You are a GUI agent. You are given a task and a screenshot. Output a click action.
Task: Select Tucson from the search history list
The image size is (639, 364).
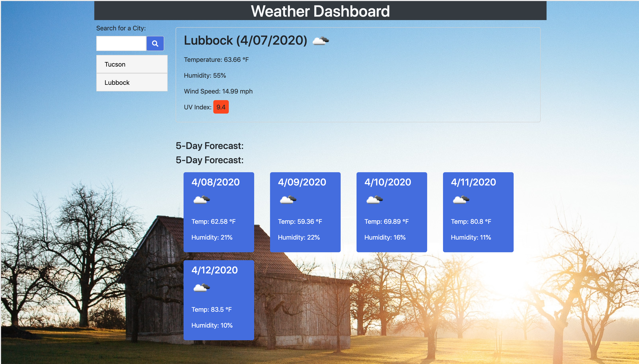pos(132,64)
